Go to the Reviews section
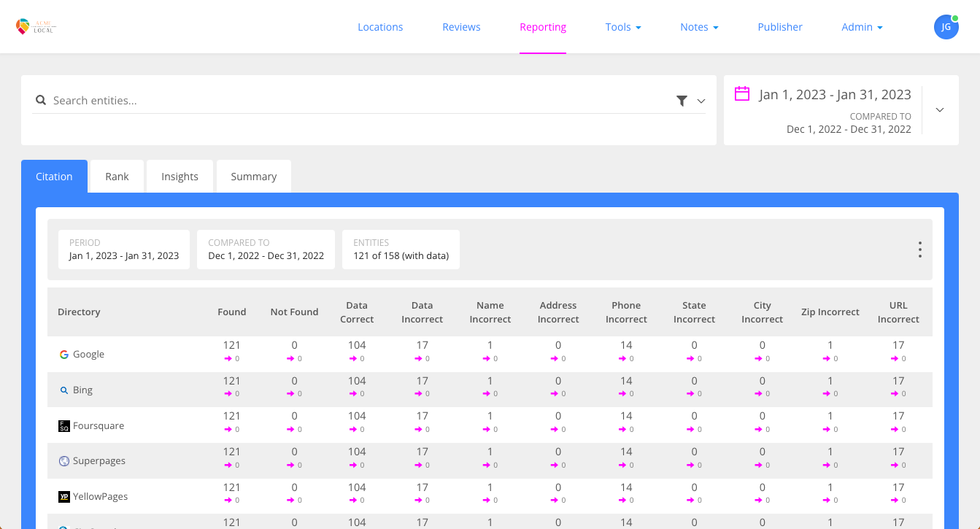The image size is (980, 529). click(461, 27)
